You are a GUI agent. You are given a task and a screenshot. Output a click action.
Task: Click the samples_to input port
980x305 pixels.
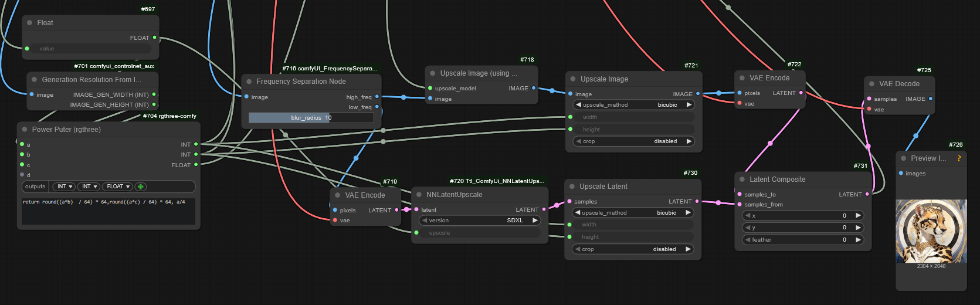tap(740, 194)
